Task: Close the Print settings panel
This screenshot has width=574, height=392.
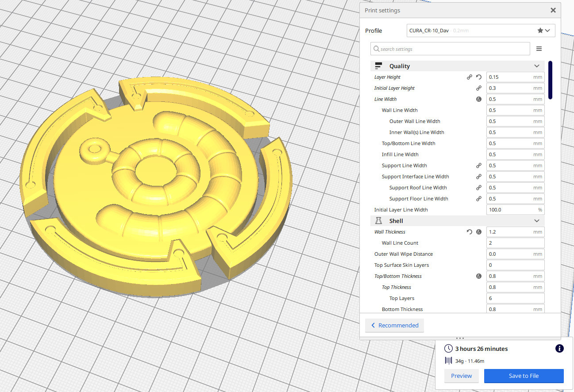Action: click(553, 10)
